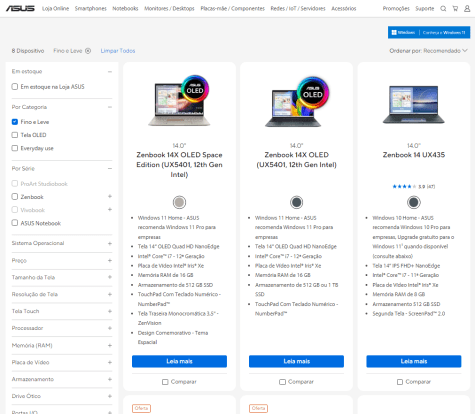Collapse the Por Categoria section

coord(110,107)
